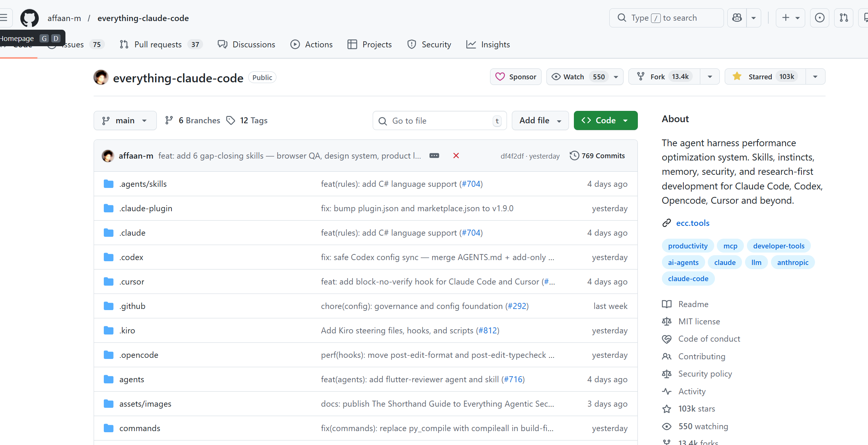This screenshot has width=868, height=445.
Task: Open pull requests icon in top header
Action: pos(844,18)
